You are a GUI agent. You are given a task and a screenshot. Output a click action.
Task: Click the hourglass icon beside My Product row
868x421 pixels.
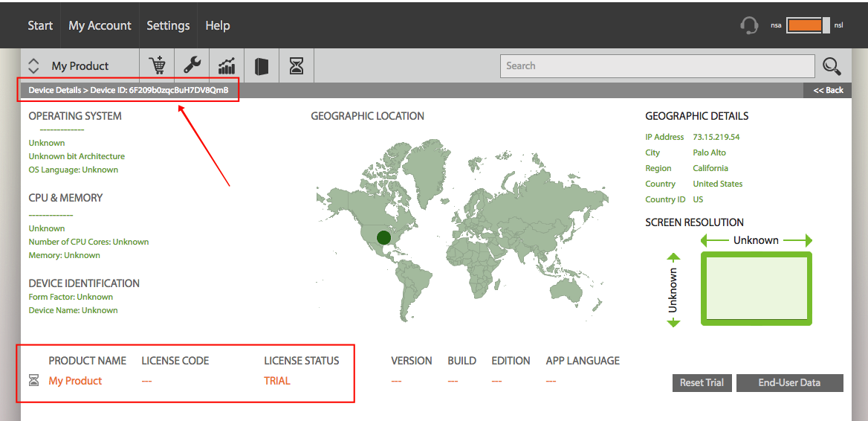tap(33, 381)
